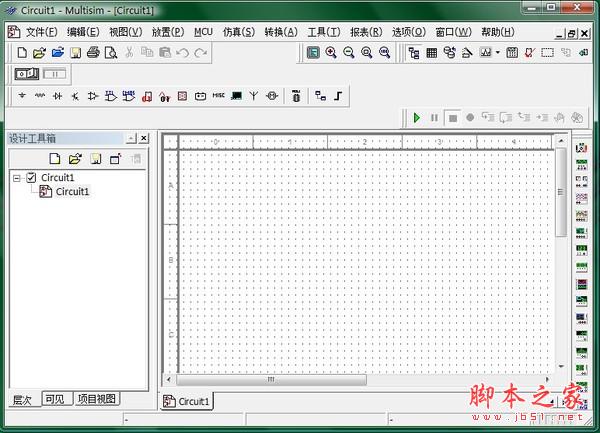Zoom out of the schematic
The height and width of the screenshot is (433, 600).
click(349, 52)
